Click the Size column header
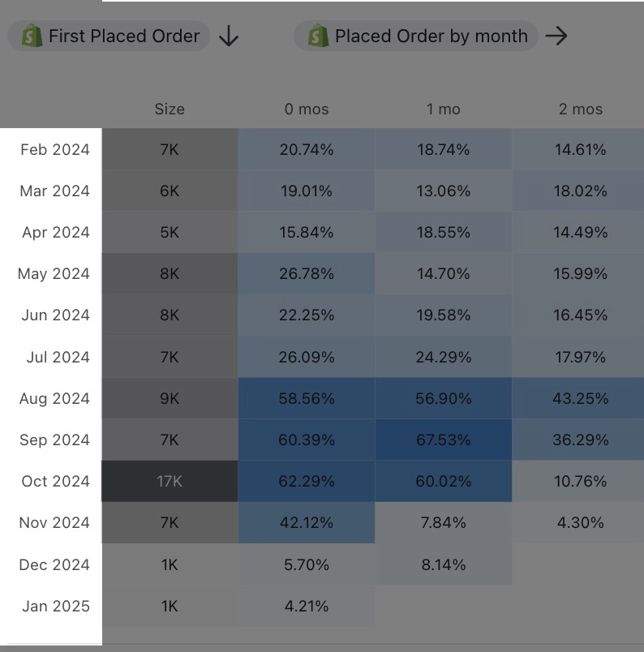The width and height of the screenshot is (644, 652). (x=170, y=109)
